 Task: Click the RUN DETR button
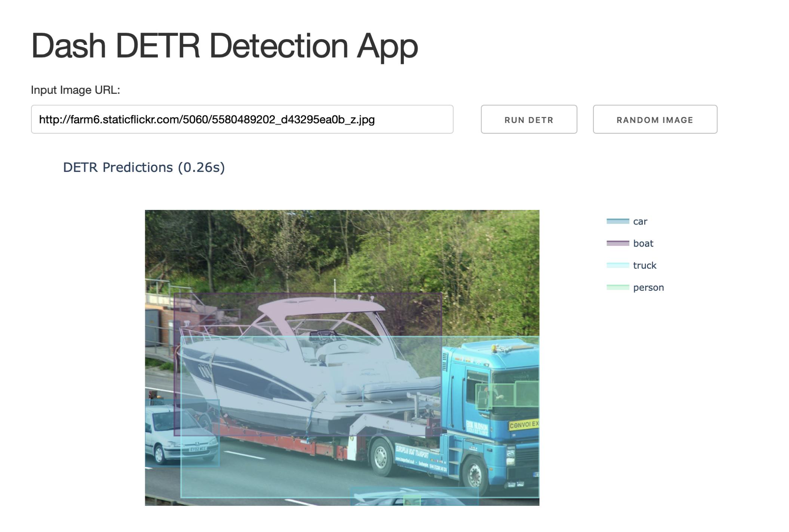(529, 120)
